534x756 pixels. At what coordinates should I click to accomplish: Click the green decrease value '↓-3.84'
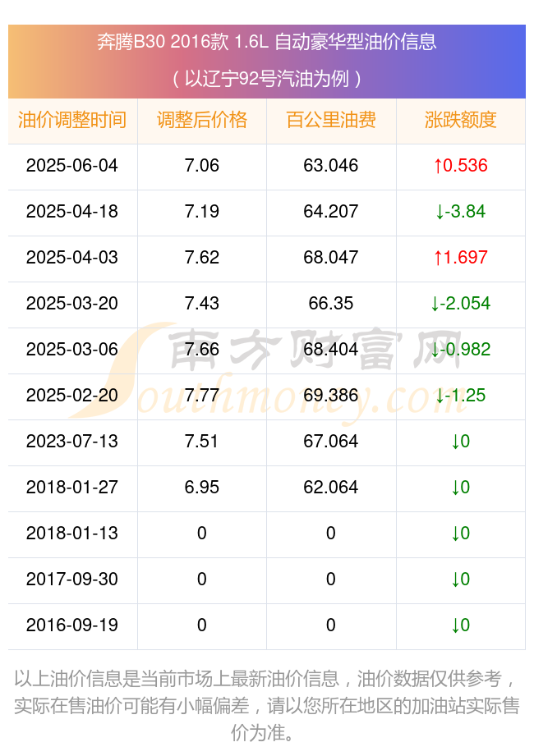[461, 212]
